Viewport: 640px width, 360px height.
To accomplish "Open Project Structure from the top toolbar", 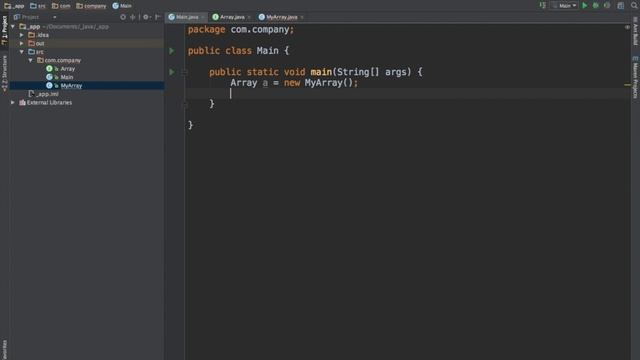I will (x=620, y=6).
